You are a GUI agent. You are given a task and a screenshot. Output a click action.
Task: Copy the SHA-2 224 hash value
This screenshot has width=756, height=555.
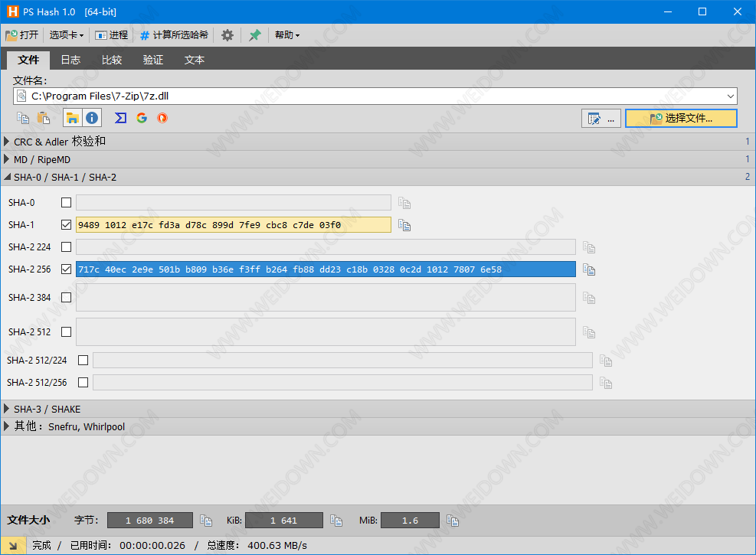coord(589,247)
